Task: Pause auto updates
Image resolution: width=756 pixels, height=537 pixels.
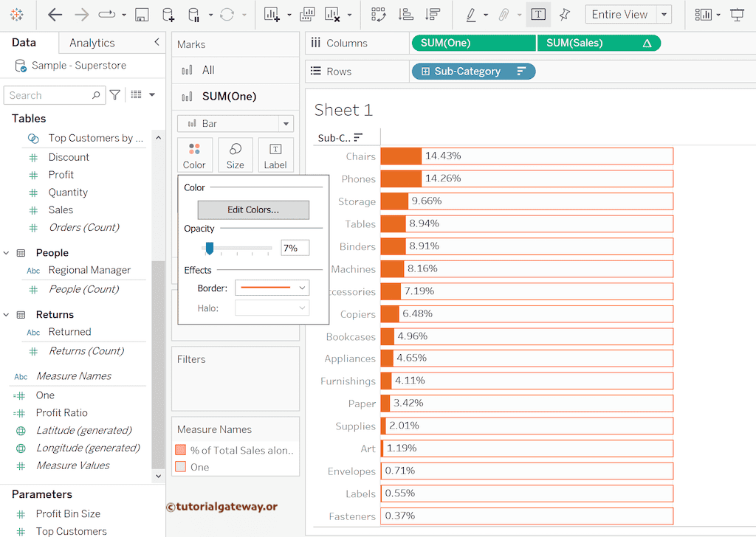Action: [x=194, y=15]
